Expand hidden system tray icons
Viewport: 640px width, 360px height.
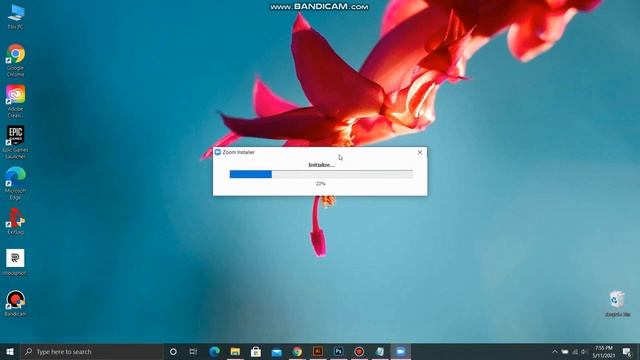555,352
